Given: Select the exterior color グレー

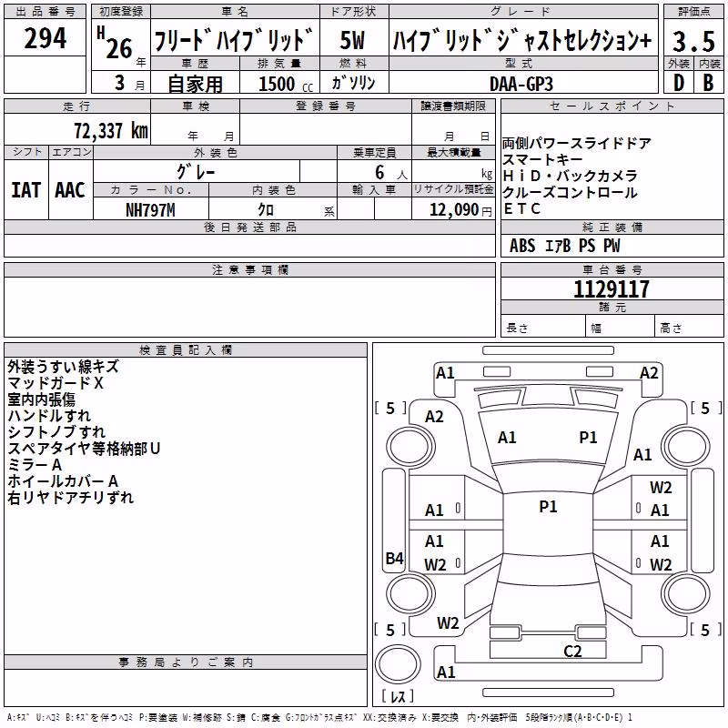Looking at the screenshot, I should [x=196, y=172].
